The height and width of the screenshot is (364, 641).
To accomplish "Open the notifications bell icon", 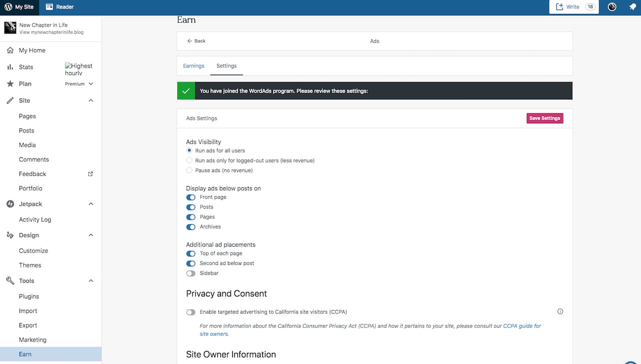I will pyautogui.click(x=632, y=7).
